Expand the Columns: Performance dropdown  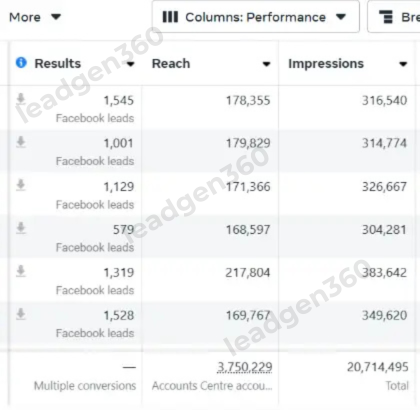pos(256,17)
